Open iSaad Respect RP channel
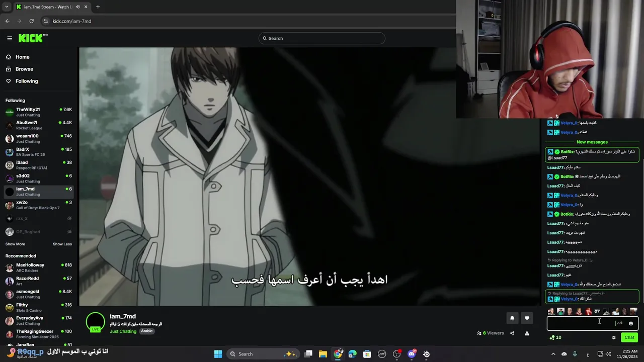 point(39,165)
